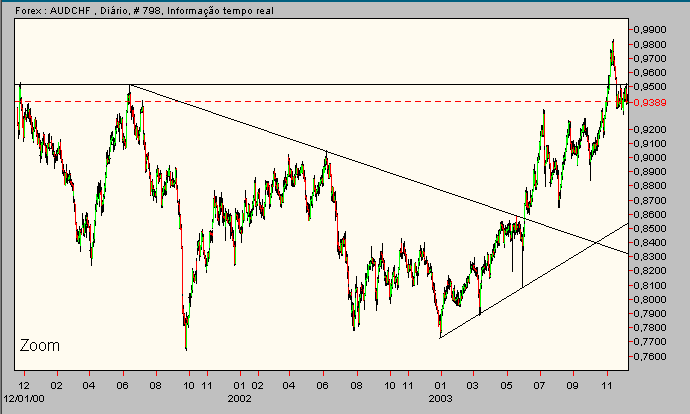Select the ascending black trendline
Screen dimensions: 690x414
pos(534,281)
